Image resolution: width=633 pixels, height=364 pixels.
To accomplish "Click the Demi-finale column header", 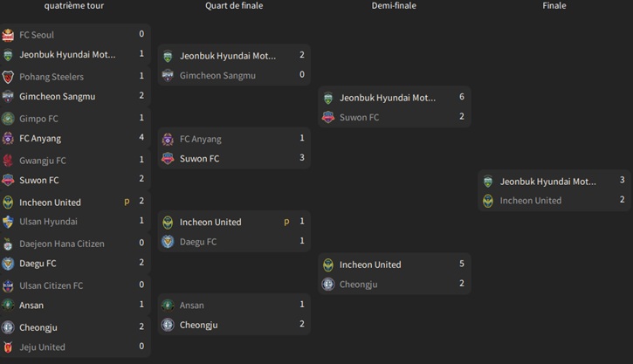I will click(394, 6).
